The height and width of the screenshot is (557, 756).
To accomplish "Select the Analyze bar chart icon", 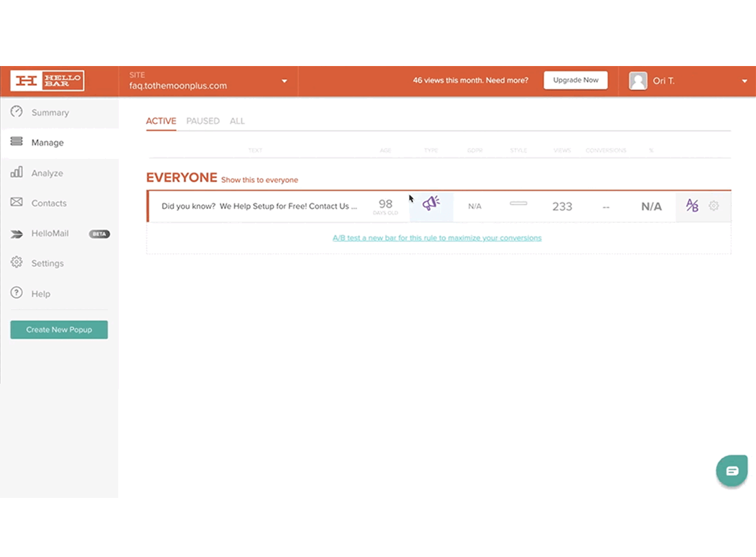I will pos(16,173).
